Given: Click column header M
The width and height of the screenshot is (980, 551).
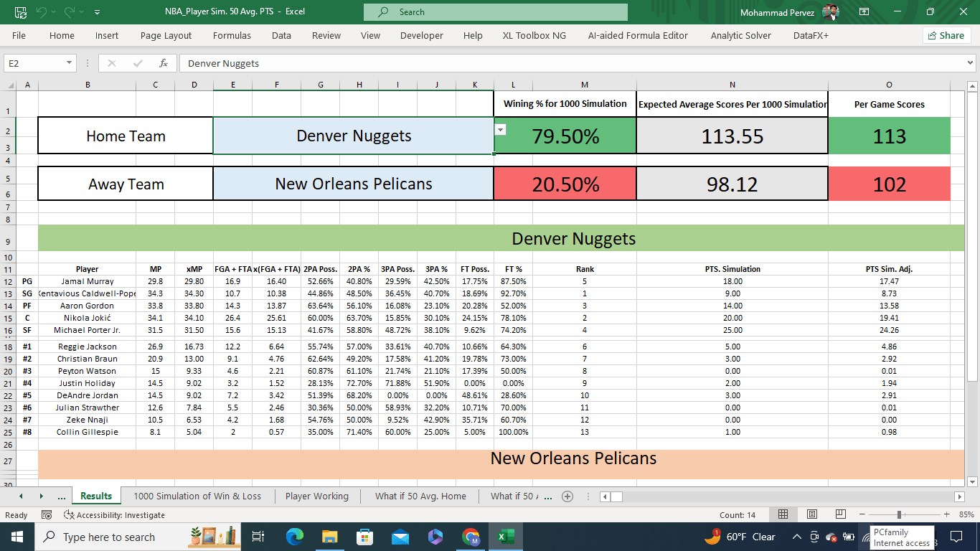Looking at the screenshot, I should [585, 85].
